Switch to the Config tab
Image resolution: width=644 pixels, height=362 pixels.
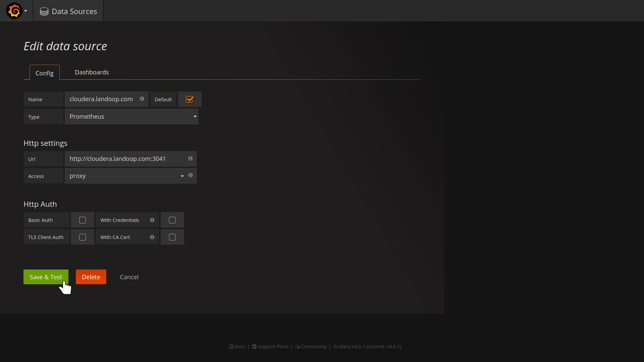(45, 73)
